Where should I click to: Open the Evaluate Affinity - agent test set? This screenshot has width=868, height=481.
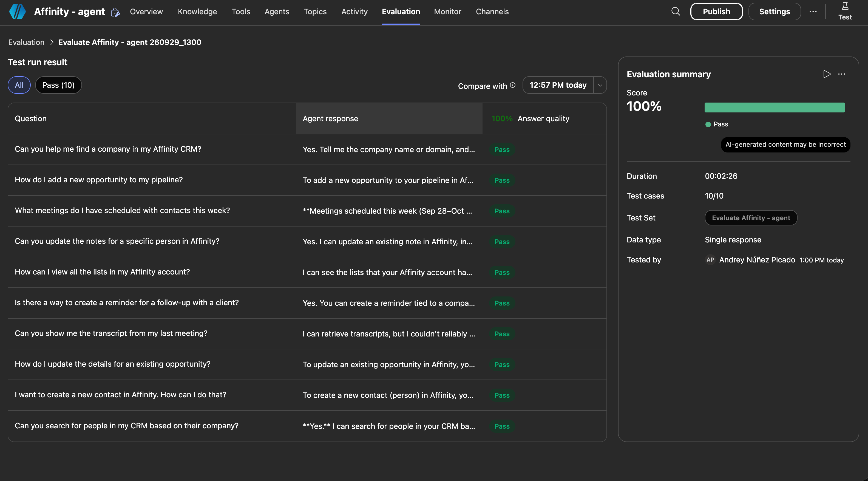click(x=751, y=218)
